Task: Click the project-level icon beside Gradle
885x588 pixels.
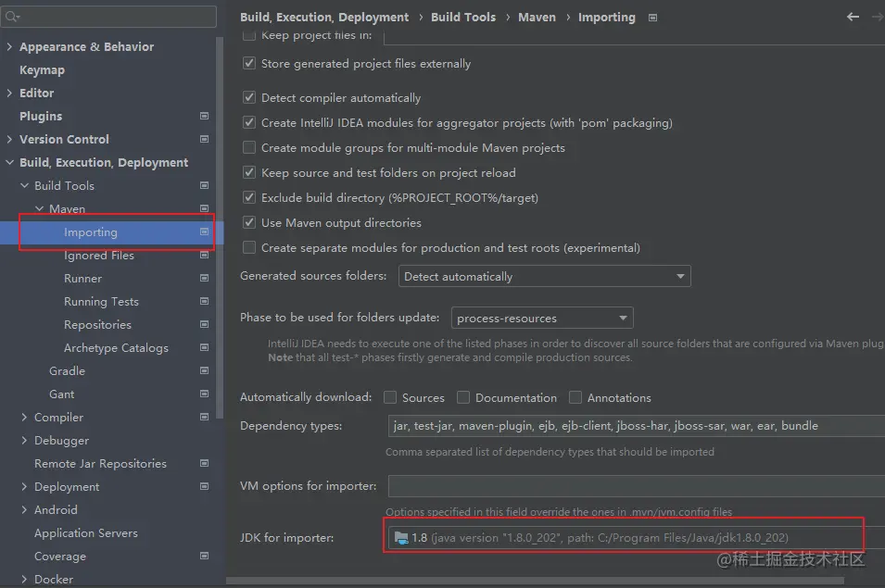Action: pos(204,370)
